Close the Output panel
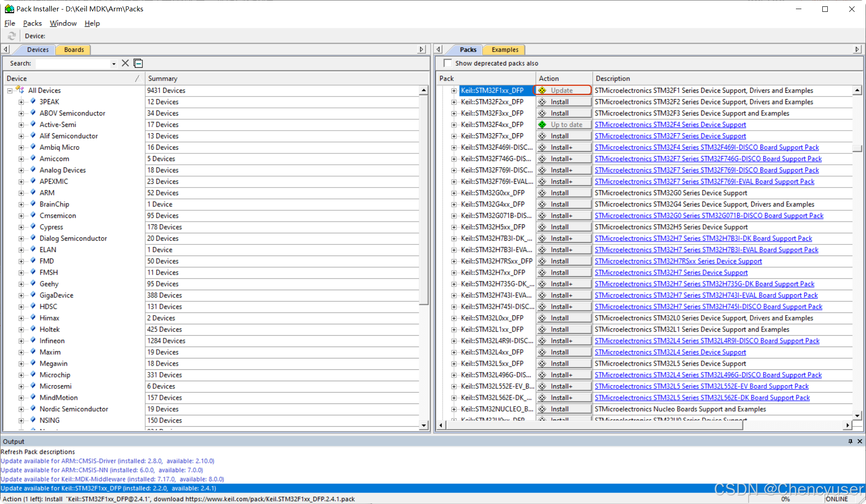Image resolution: width=866 pixels, height=504 pixels. pyautogui.click(x=860, y=441)
